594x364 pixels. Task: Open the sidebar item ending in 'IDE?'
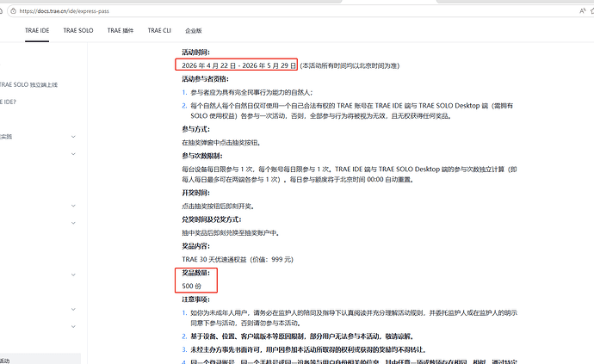coord(8,102)
